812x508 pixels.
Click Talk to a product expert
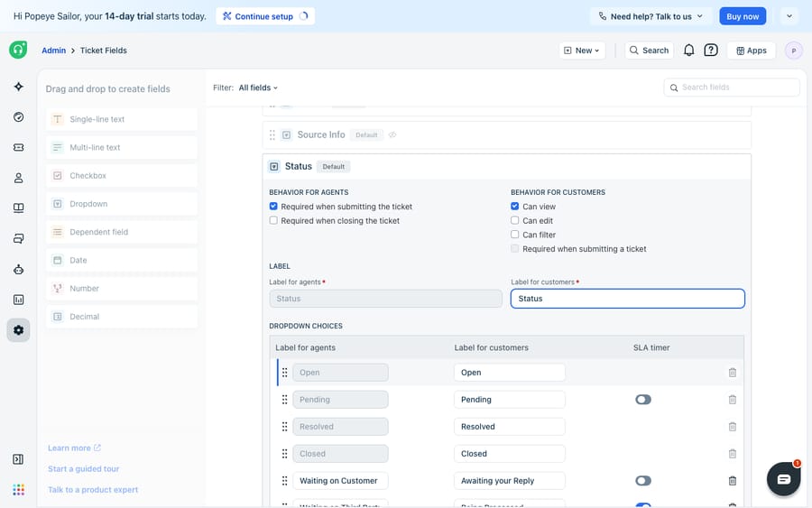coord(93,490)
